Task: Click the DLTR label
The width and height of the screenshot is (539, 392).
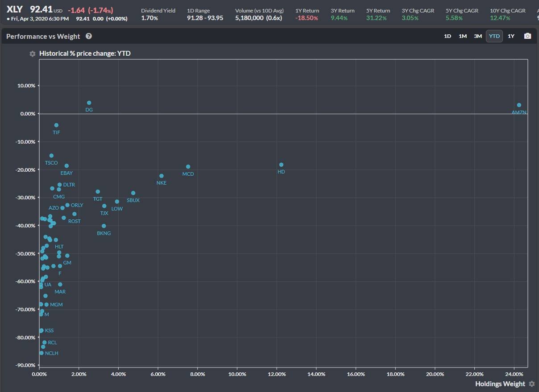Action: [x=69, y=185]
